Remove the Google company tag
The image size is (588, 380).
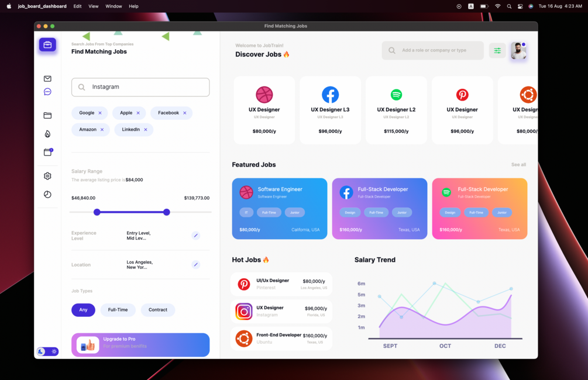point(100,113)
